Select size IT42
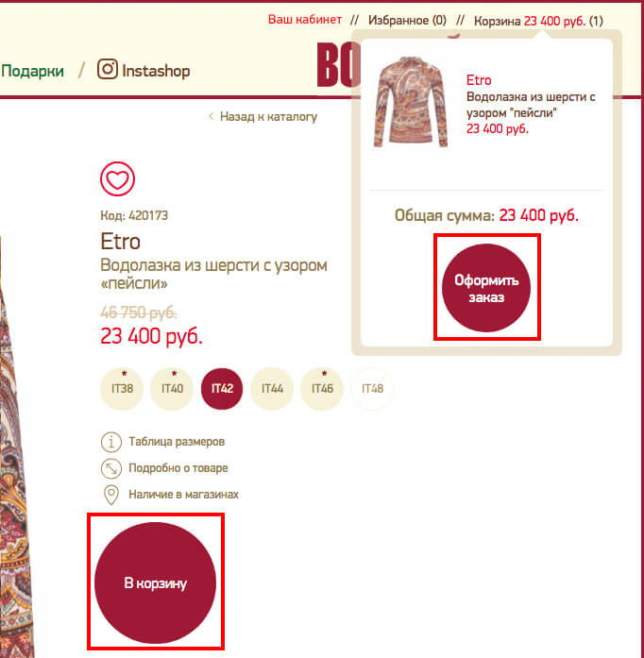The image size is (644, 658). coord(222,389)
